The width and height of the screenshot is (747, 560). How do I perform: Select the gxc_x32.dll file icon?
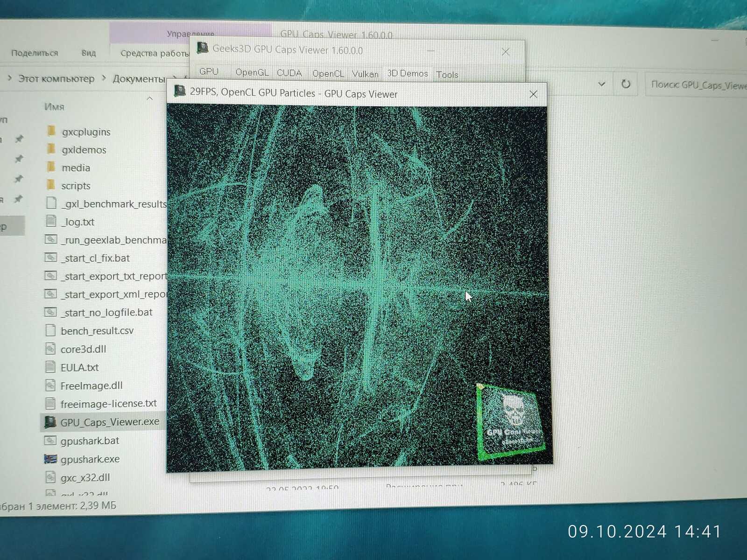click(x=50, y=477)
